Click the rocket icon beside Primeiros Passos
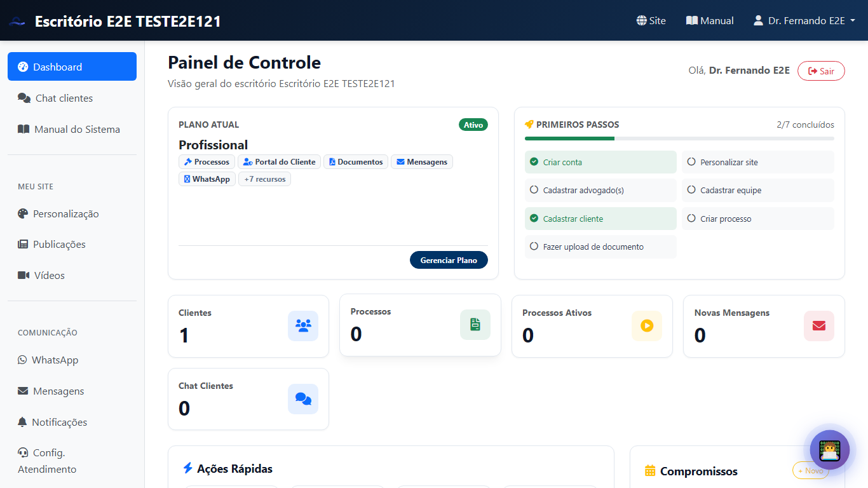The image size is (868, 488). coord(529,125)
